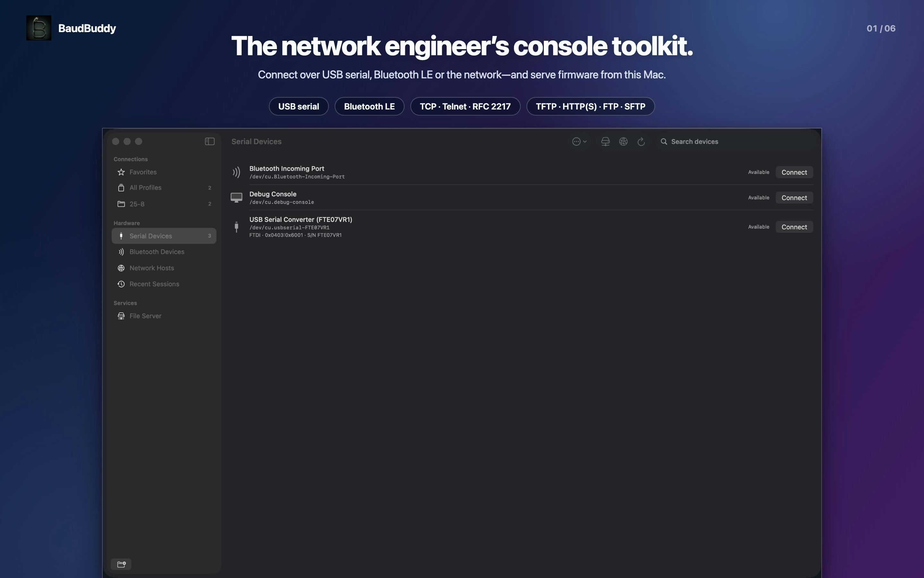Select Serial Devices in the sidebar
This screenshot has width=924, height=578.
coord(164,236)
